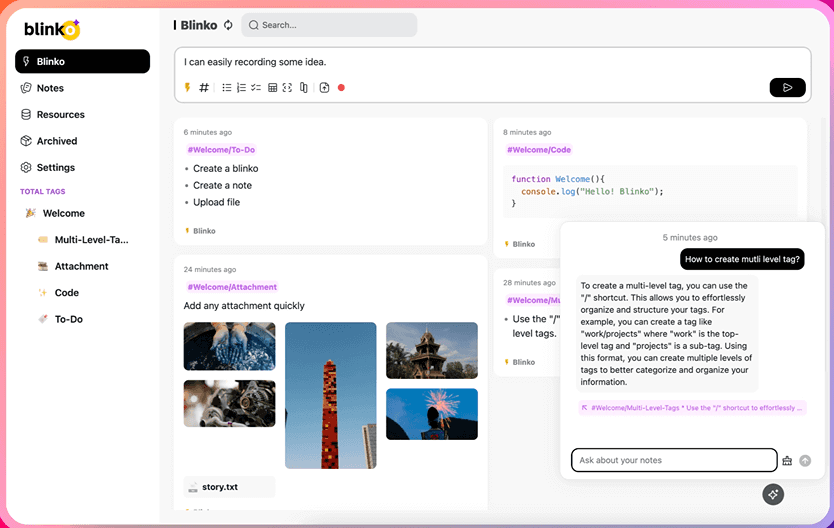This screenshot has height=528, width=834.
Task: Insert a table via editor toolbar
Action: pyautogui.click(x=272, y=88)
